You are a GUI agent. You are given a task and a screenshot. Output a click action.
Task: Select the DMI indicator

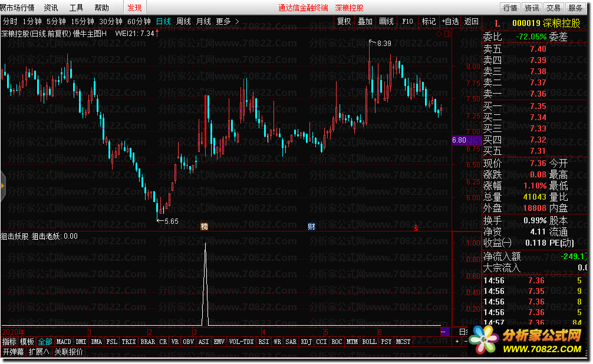click(81, 342)
